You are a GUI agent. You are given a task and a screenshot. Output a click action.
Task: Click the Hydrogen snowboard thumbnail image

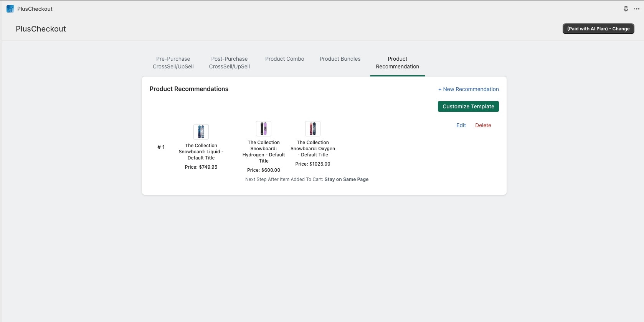[x=264, y=129]
